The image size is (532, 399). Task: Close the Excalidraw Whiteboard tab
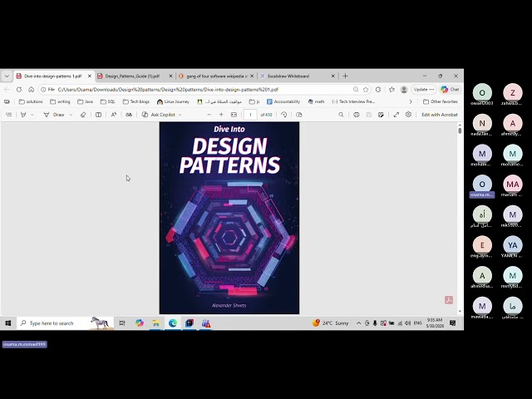(x=332, y=76)
